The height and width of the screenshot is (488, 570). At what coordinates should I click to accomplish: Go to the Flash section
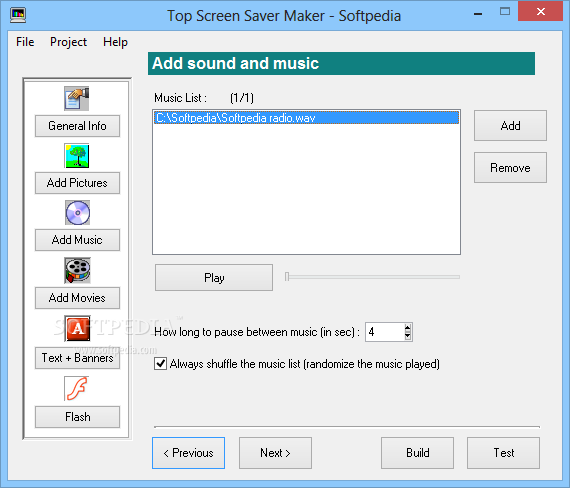pos(77,417)
